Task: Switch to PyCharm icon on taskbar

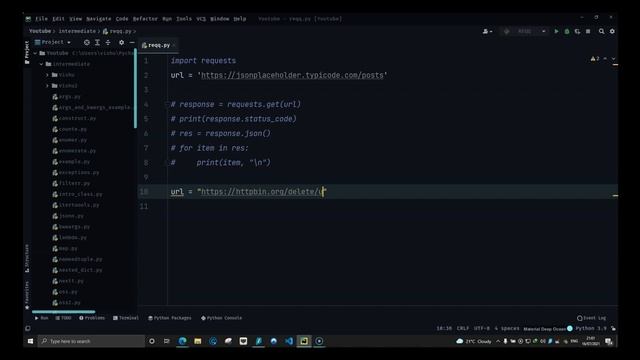Action: (x=304, y=341)
